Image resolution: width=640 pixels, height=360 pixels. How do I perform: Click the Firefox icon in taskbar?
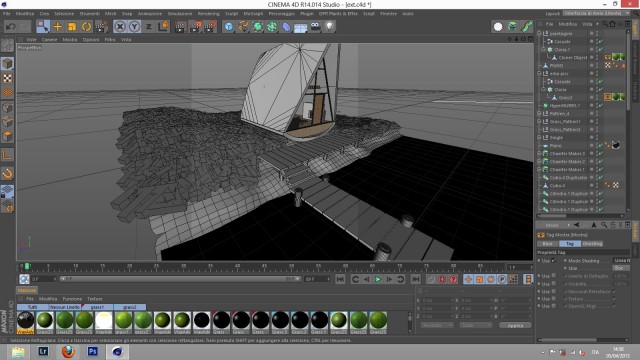click(68, 351)
